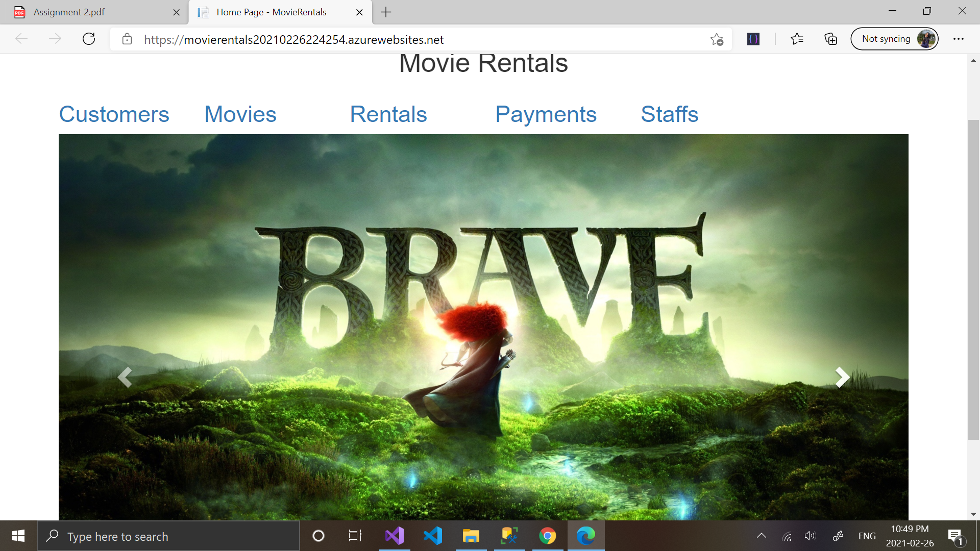Click the ENG language indicator
Image resolution: width=980 pixels, height=551 pixels.
tap(867, 536)
